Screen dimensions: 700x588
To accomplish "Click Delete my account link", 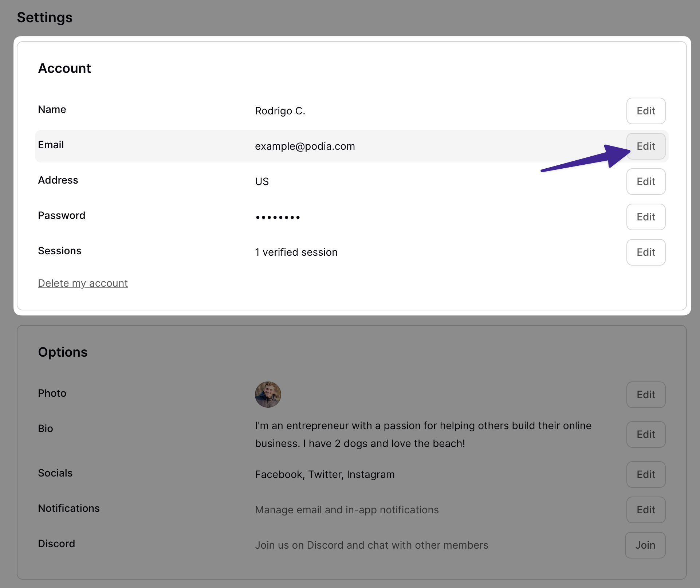I will [x=83, y=283].
